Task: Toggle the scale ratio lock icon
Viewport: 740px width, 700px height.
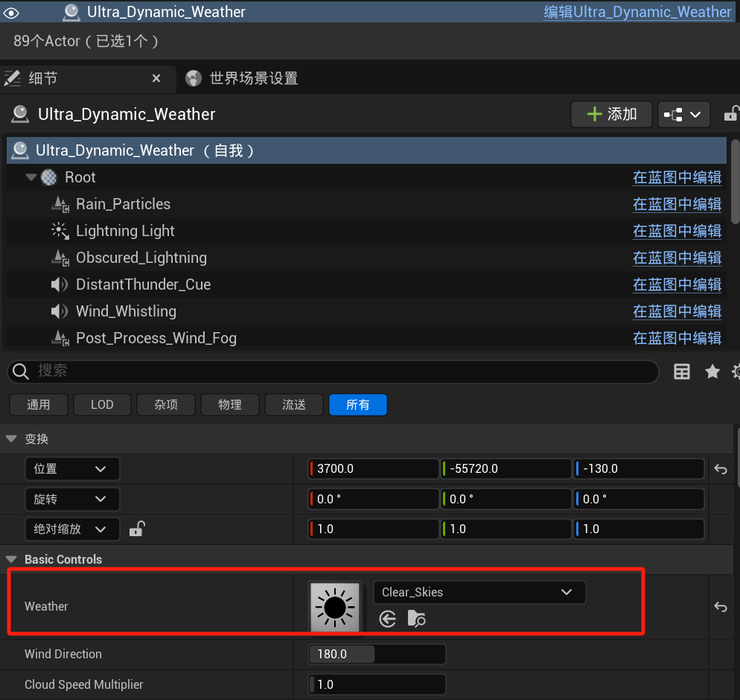Action: (x=137, y=529)
